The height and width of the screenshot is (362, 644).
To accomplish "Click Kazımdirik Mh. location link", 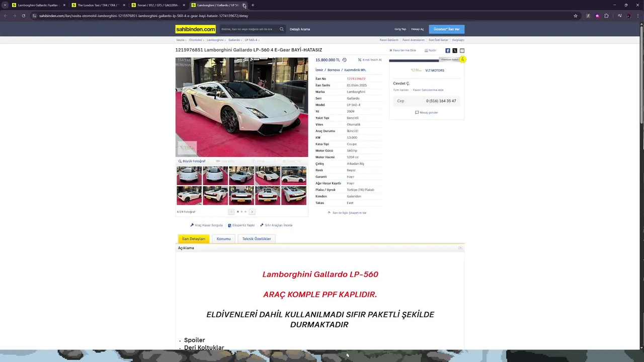I will [x=355, y=70].
